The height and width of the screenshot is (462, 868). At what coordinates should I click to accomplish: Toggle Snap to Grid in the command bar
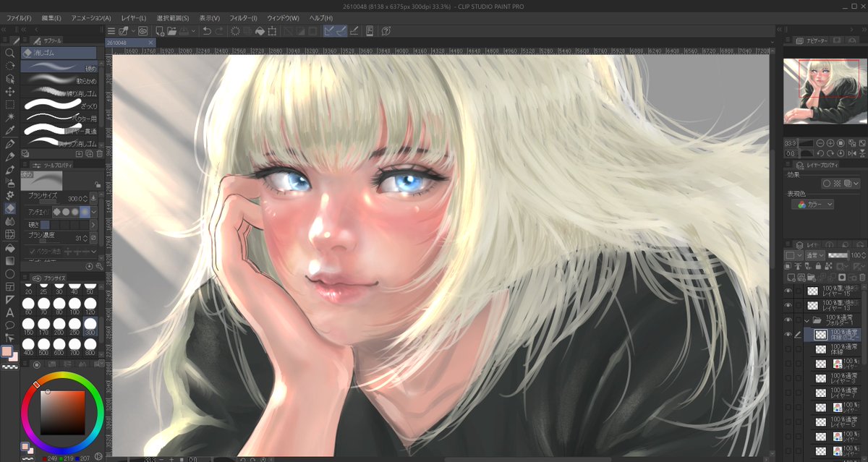tap(354, 31)
